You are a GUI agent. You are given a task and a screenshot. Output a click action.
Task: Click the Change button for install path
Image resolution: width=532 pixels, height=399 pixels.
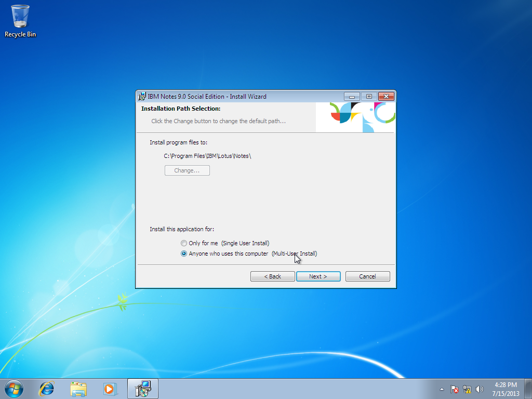click(x=187, y=170)
